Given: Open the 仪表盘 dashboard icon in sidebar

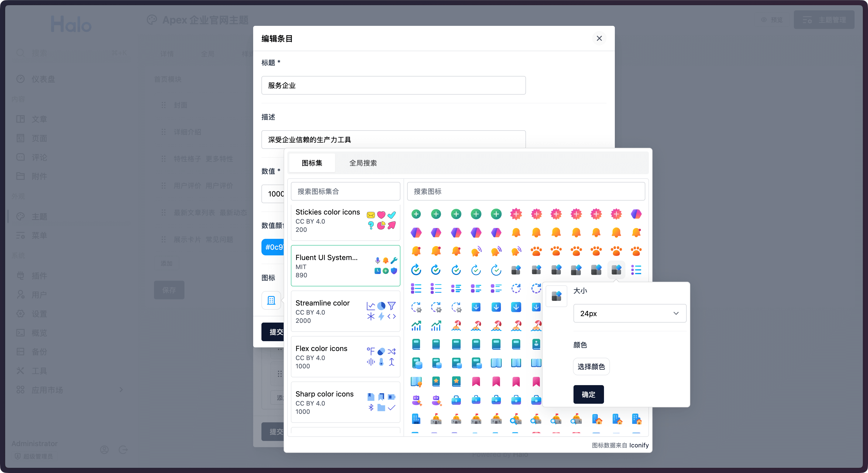Looking at the screenshot, I should click(x=20, y=79).
